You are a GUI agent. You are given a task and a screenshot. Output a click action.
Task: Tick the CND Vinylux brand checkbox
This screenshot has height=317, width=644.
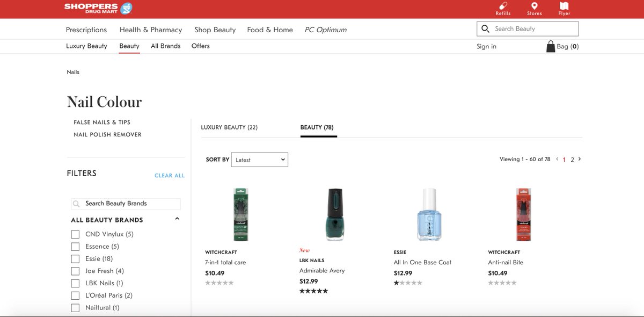coord(75,234)
